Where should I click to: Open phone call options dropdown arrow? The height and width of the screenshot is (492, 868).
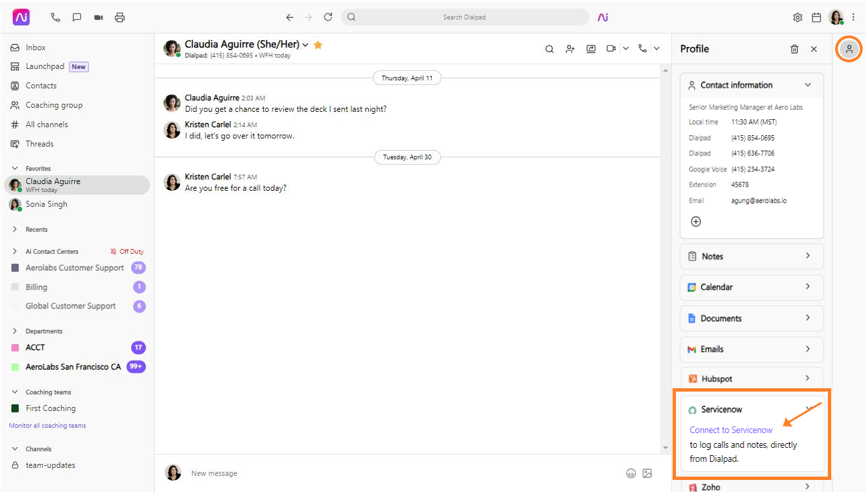coord(657,49)
